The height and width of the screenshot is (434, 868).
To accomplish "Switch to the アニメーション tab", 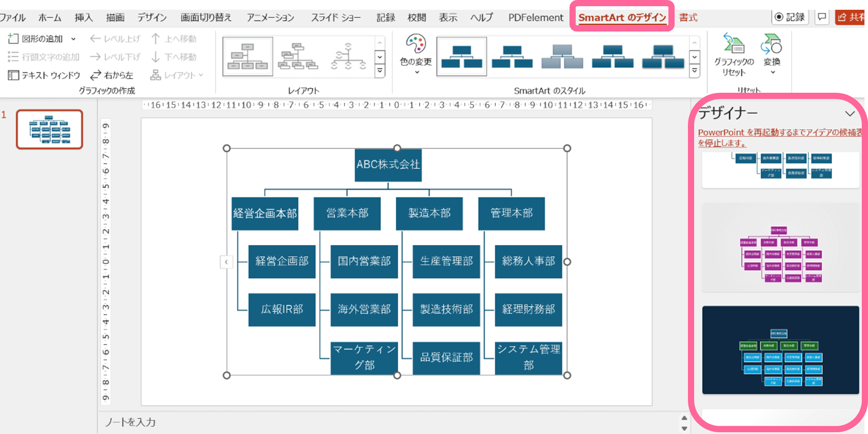I will pos(270,18).
